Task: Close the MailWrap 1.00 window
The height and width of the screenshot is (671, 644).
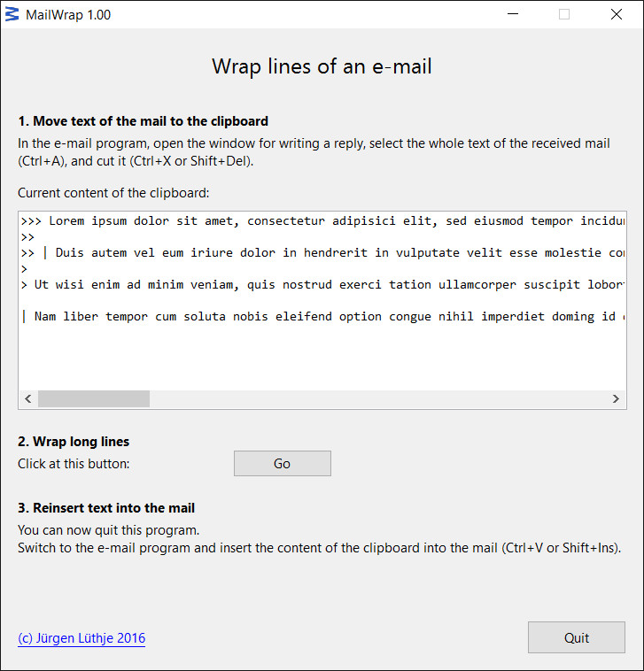Action: tap(617, 14)
